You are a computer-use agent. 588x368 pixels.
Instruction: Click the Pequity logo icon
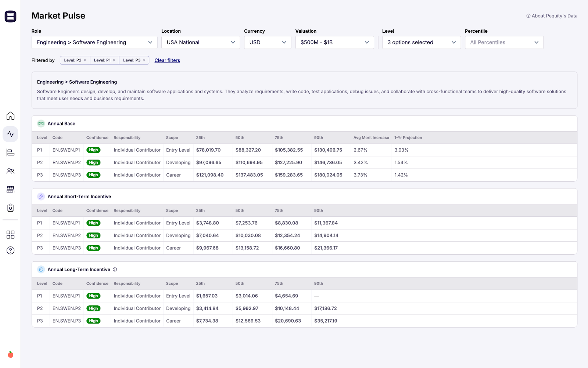pyautogui.click(x=10, y=16)
